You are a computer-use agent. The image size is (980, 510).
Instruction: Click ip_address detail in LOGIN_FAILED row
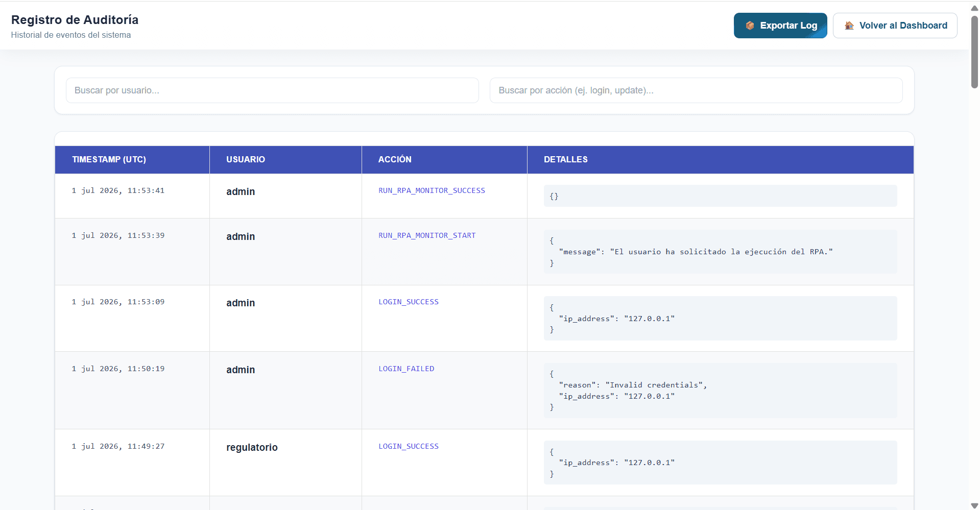[x=616, y=396]
